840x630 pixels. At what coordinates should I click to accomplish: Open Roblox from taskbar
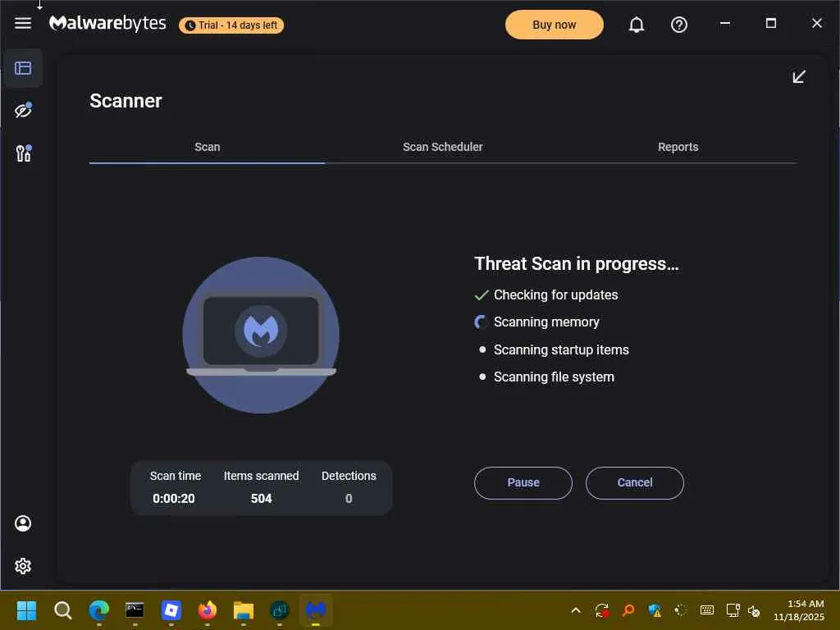pos(171,610)
